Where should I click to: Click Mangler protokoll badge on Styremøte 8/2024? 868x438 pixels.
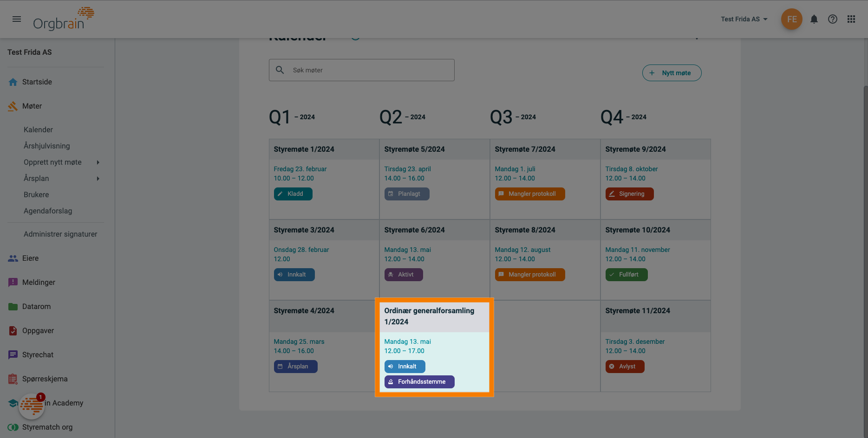click(530, 275)
